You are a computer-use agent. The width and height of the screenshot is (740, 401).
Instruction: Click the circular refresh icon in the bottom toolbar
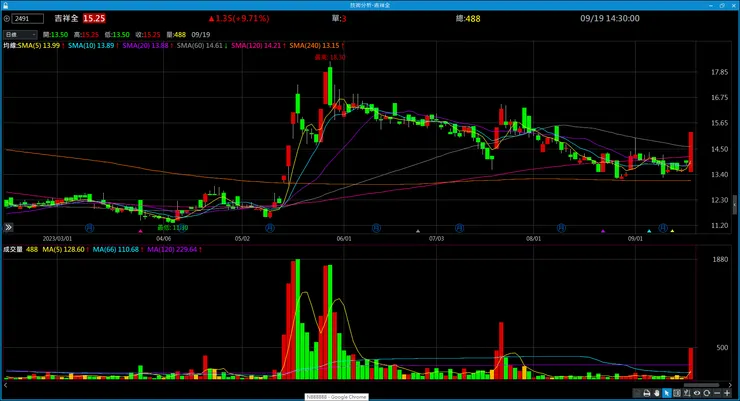pos(706,393)
